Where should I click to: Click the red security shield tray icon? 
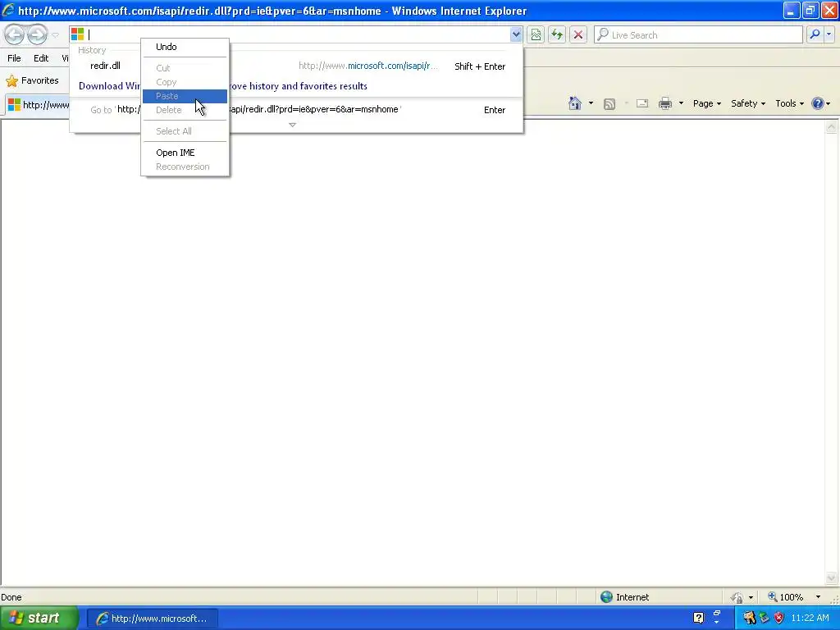point(779,618)
